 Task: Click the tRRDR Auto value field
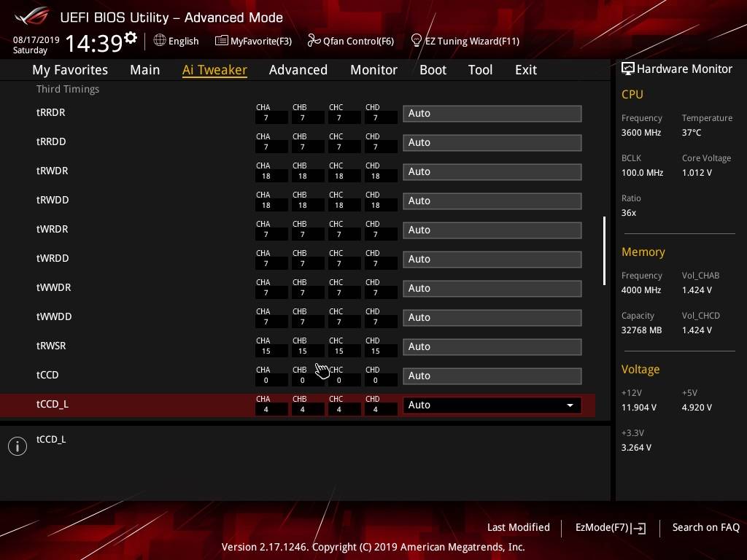492,113
